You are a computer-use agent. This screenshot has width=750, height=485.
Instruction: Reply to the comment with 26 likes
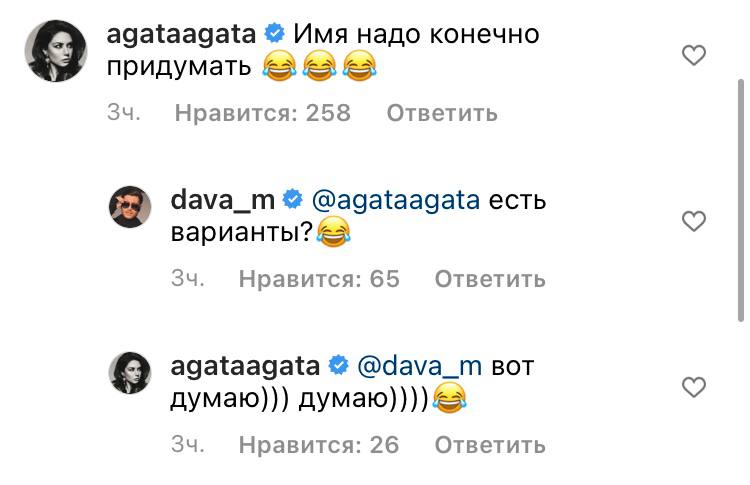pyautogui.click(x=490, y=445)
